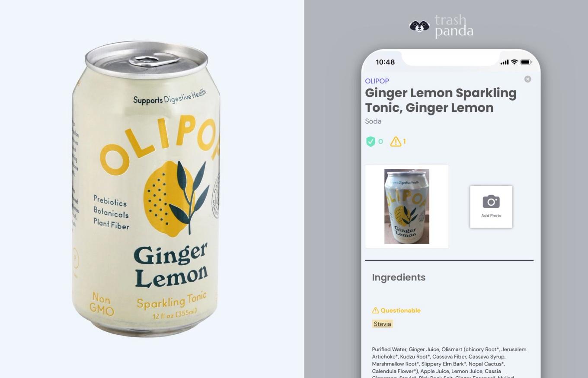Screen dimensions: 588x378
Task: Open the Olipop can product thumbnail
Action: 407,206
